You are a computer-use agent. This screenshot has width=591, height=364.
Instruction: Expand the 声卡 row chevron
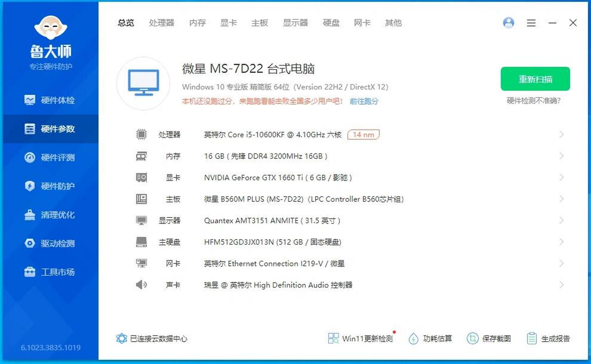point(561,285)
